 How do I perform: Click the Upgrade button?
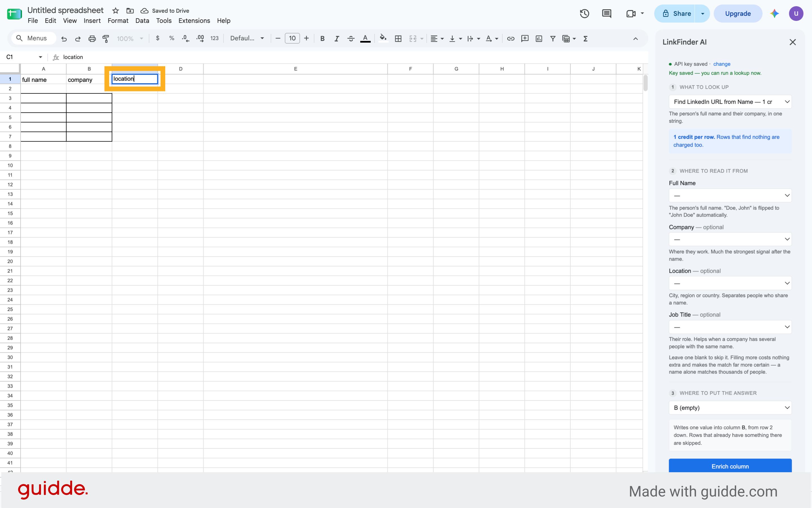pyautogui.click(x=738, y=14)
